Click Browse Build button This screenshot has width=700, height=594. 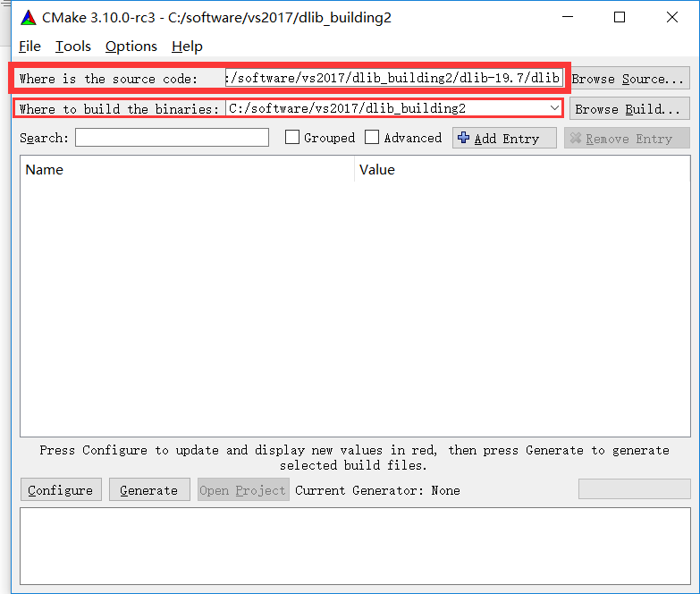[x=629, y=109]
